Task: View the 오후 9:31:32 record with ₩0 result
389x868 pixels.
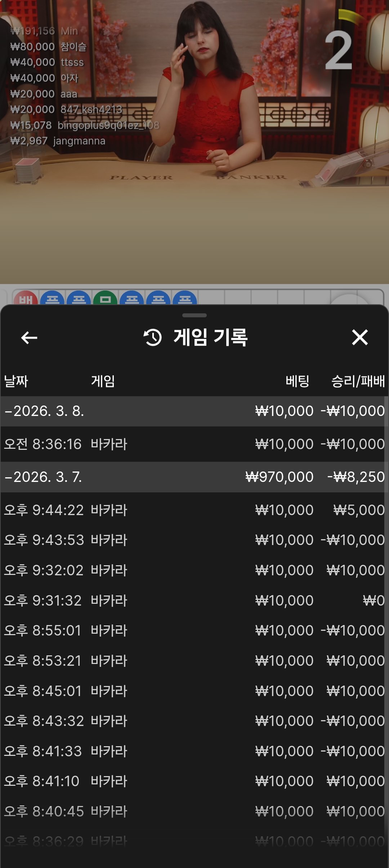Action: tap(194, 601)
